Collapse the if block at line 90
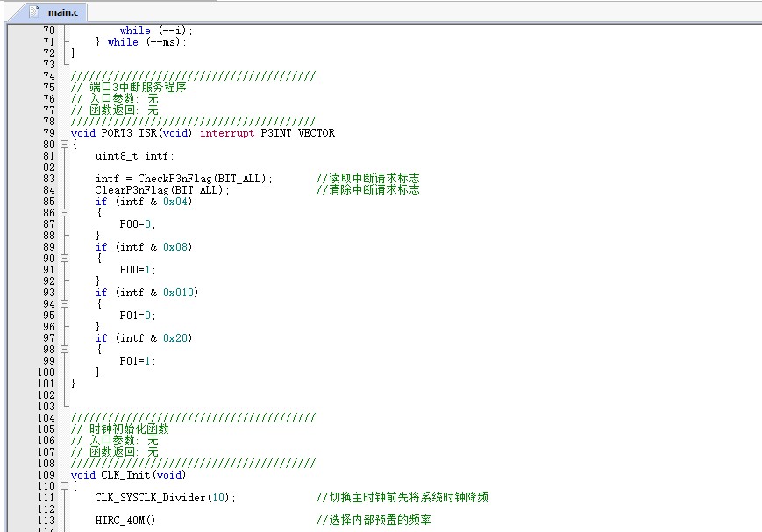The image size is (762, 532). tap(64, 258)
